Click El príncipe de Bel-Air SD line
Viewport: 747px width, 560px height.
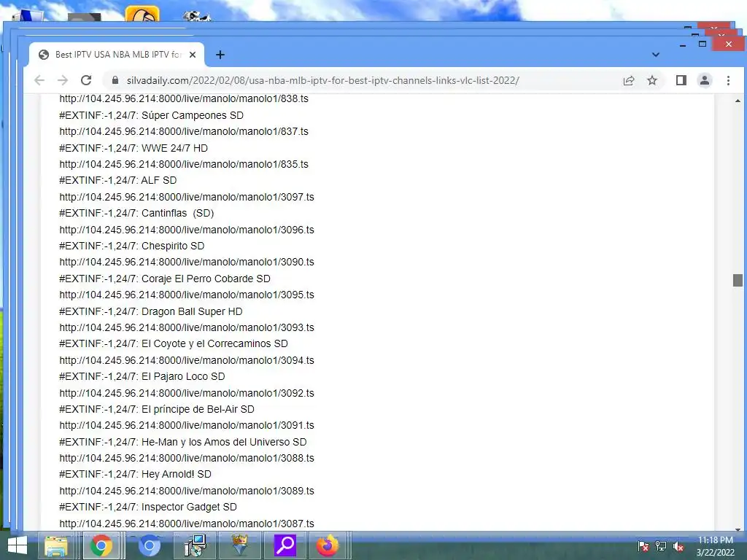click(x=157, y=410)
